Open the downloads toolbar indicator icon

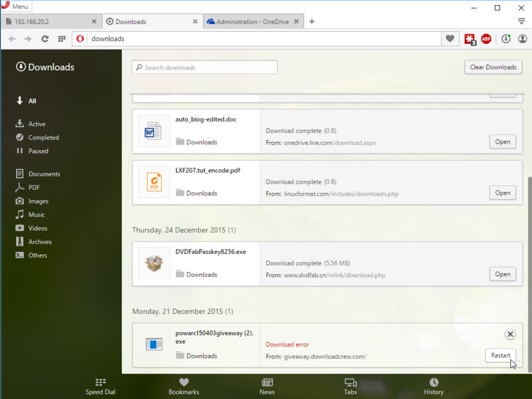pos(506,39)
